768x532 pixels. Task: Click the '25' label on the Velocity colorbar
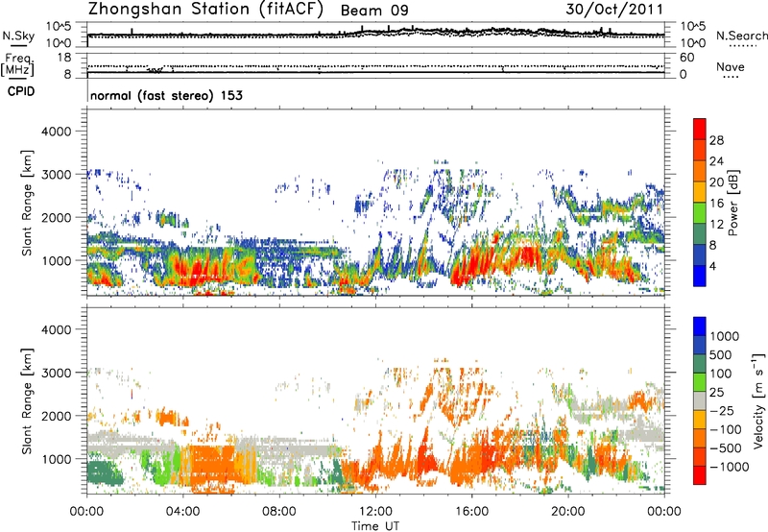716,392
